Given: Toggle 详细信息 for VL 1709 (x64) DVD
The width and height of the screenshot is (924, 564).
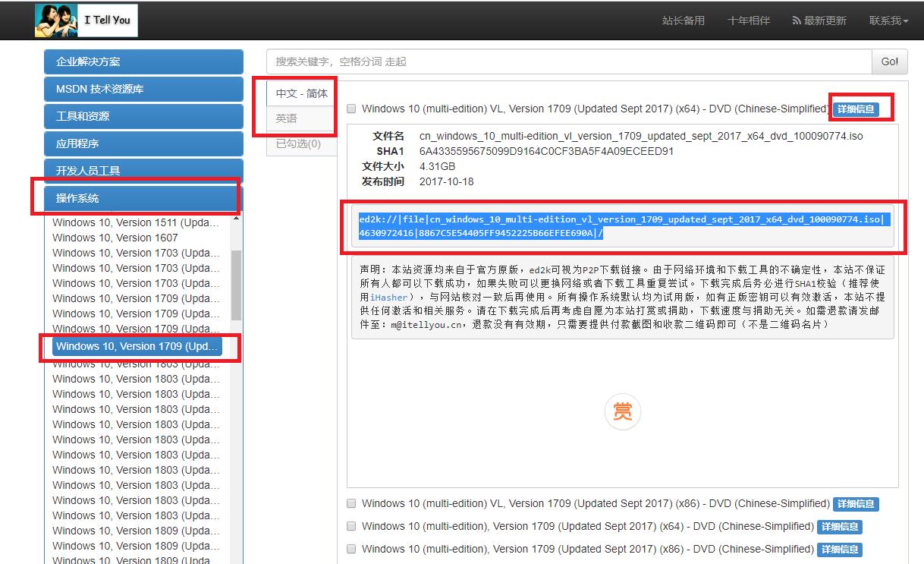Looking at the screenshot, I should [x=856, y=109].
